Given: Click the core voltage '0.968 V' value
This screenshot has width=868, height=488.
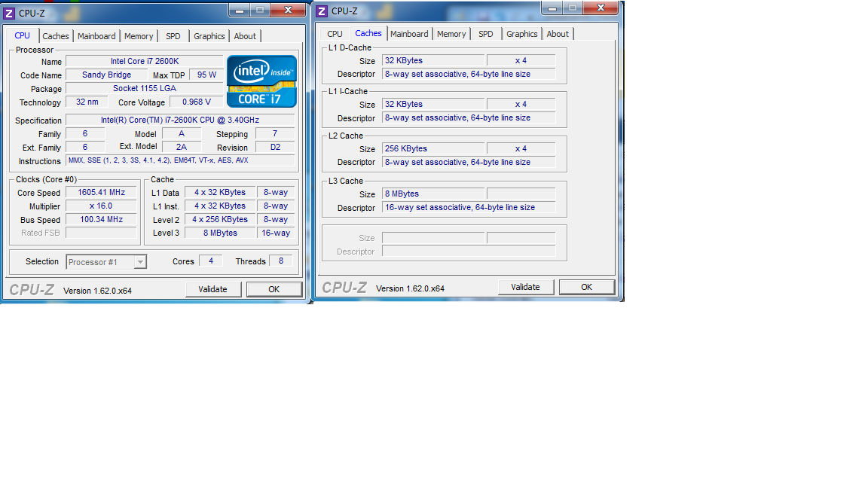Looking at the screenshot, I should pyautogui.click(x=197, y=102).
